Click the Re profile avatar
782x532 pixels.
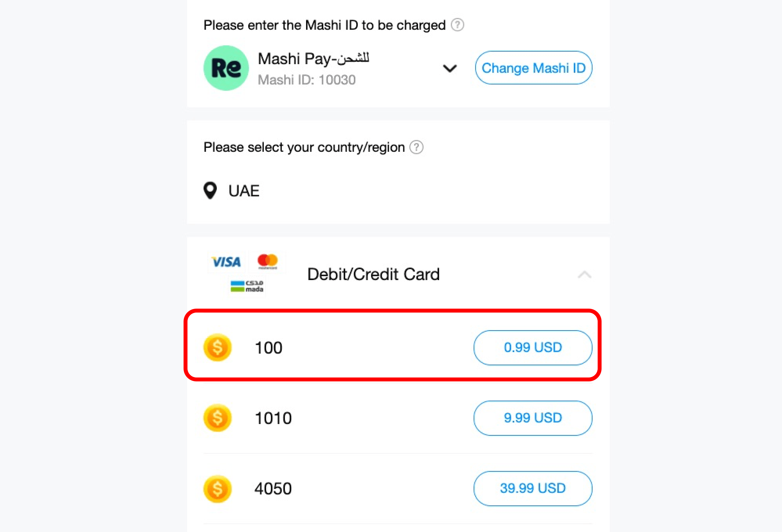(x=226, y=68)
